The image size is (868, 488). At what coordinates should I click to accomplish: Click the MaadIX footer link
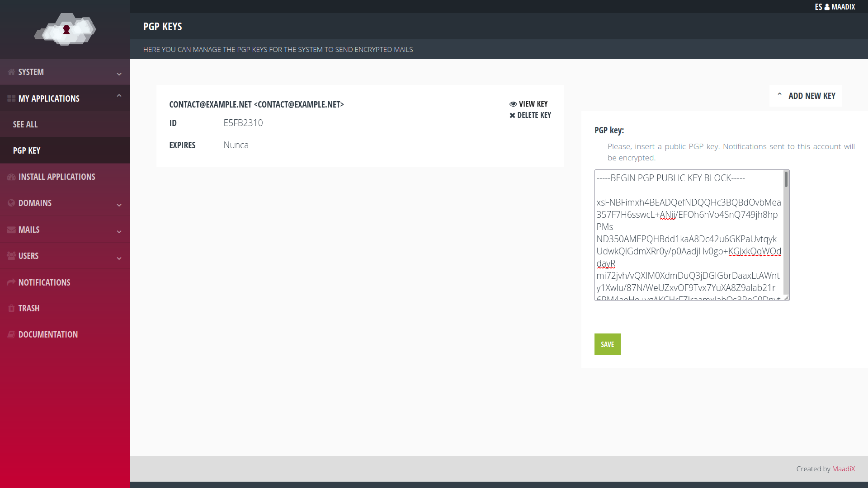coord(844,468)
